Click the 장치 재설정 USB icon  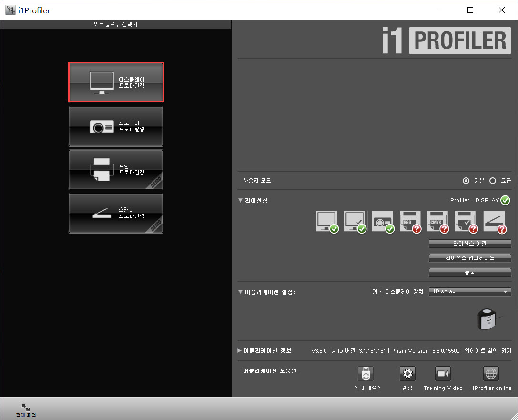[366, 374]
